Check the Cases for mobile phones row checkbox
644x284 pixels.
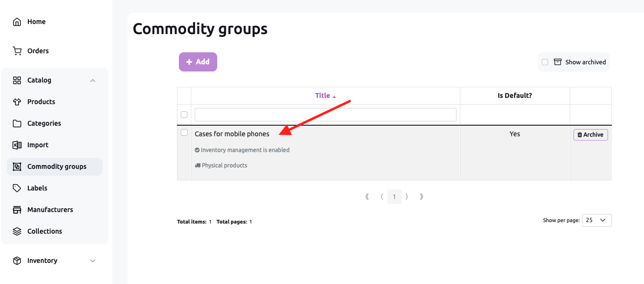[x=184, y=132]
